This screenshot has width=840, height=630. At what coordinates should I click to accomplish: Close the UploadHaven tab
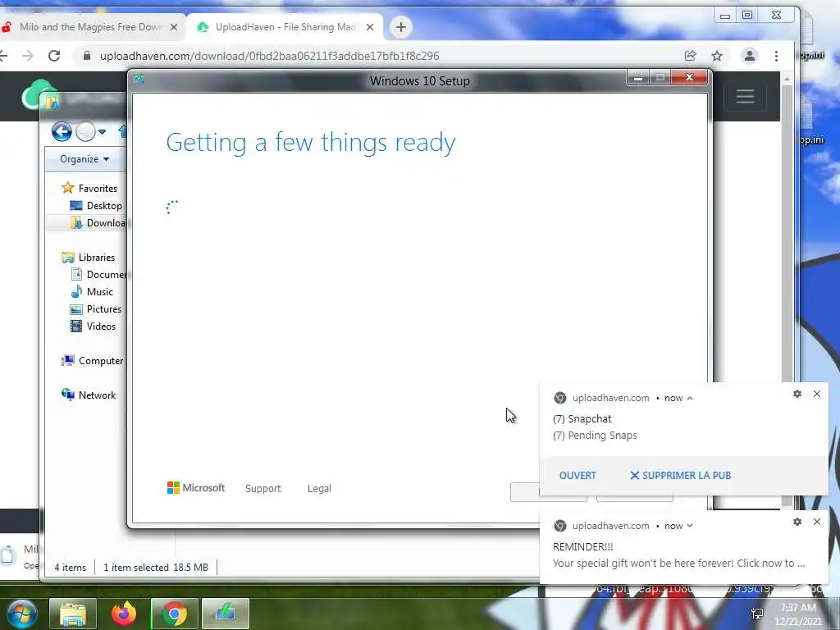(x=370, y=27)
